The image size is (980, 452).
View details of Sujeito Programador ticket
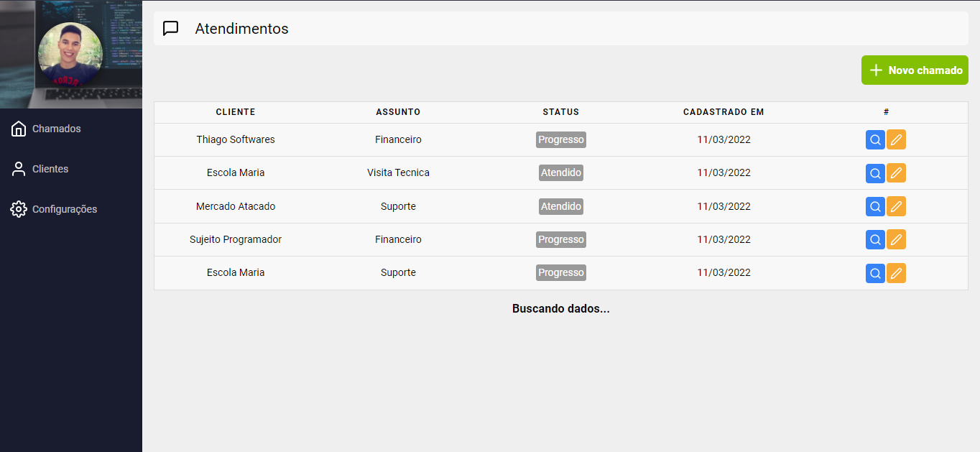coord(875,240)
